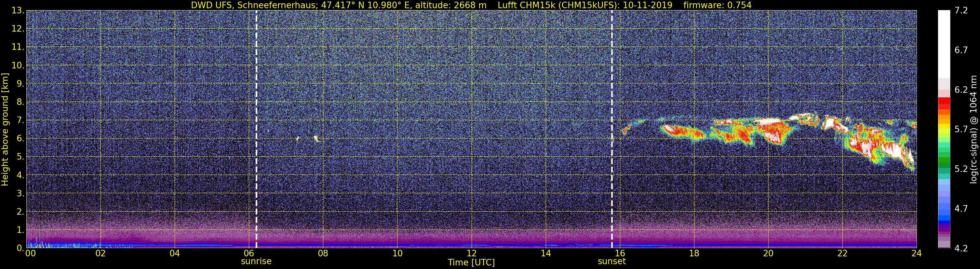
Task: Click the time tick label '08'
Action: (323, 253)
